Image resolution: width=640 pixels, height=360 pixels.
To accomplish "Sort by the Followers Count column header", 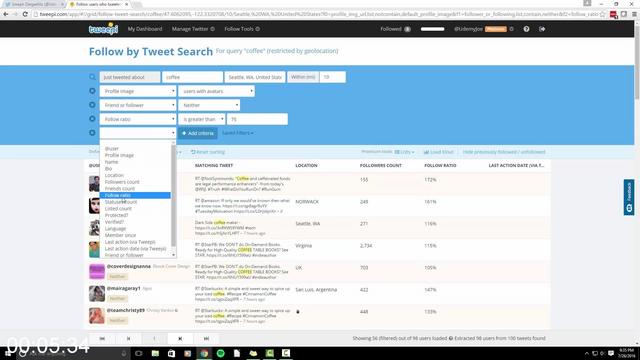I will 380,165.
